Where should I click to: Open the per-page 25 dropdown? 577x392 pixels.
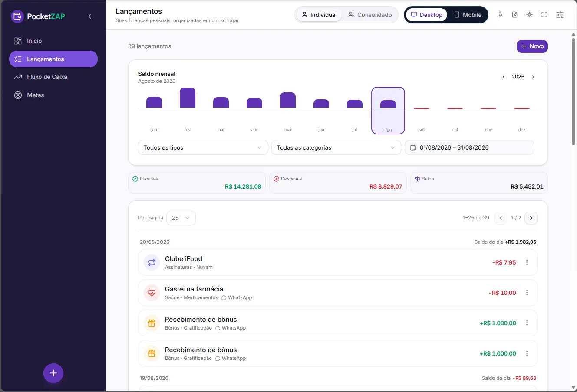click(181, 218)
